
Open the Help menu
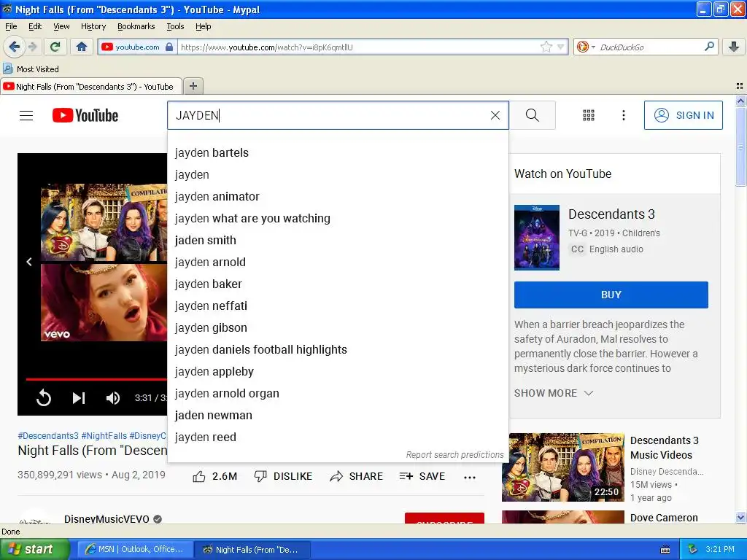point(203,26)
